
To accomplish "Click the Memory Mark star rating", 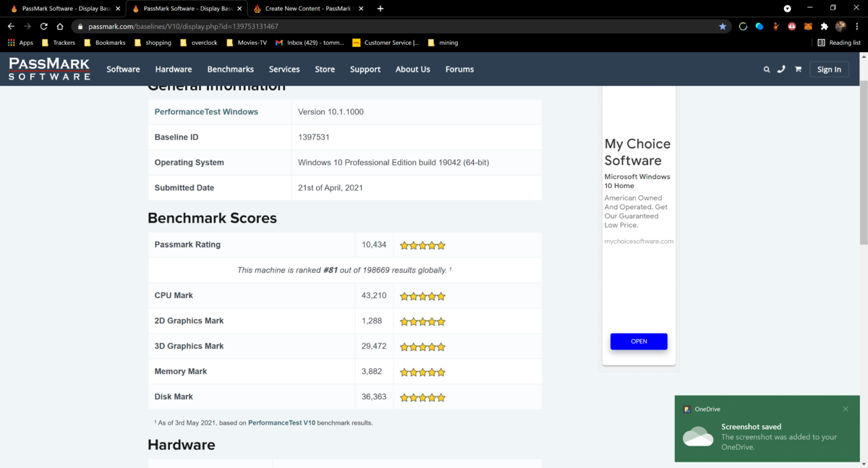I will [x=422, y=372].
